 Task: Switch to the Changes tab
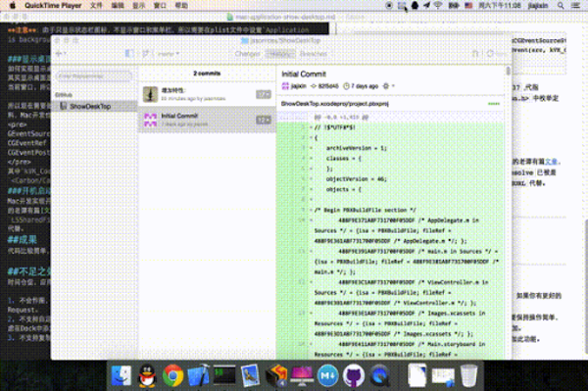point(248,54)
